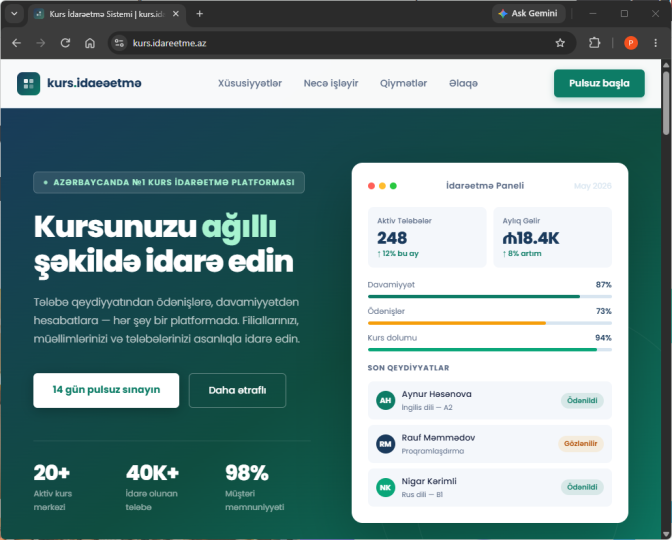
Task: Select the Rauf Məmmədov name
Action: point(438,438)
